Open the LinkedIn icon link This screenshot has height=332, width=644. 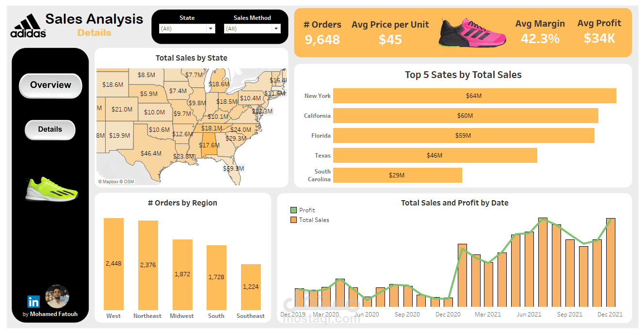[33, 301]
